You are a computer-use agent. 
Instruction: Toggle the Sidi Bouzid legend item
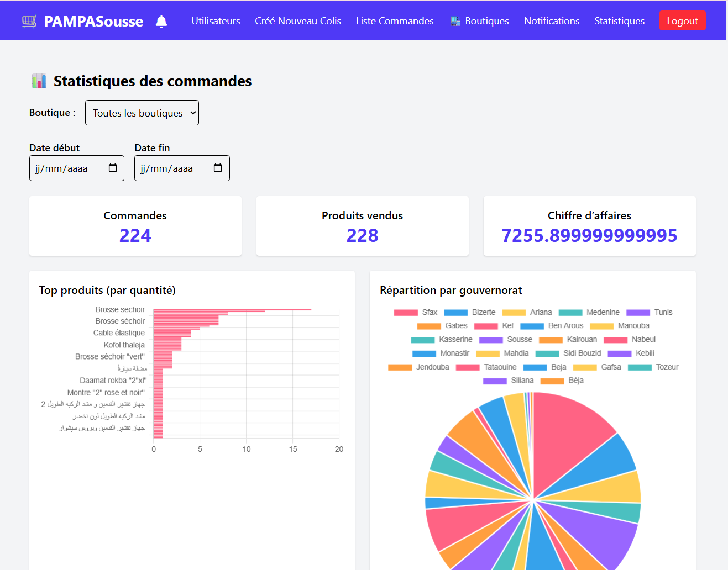coord(568,353)
